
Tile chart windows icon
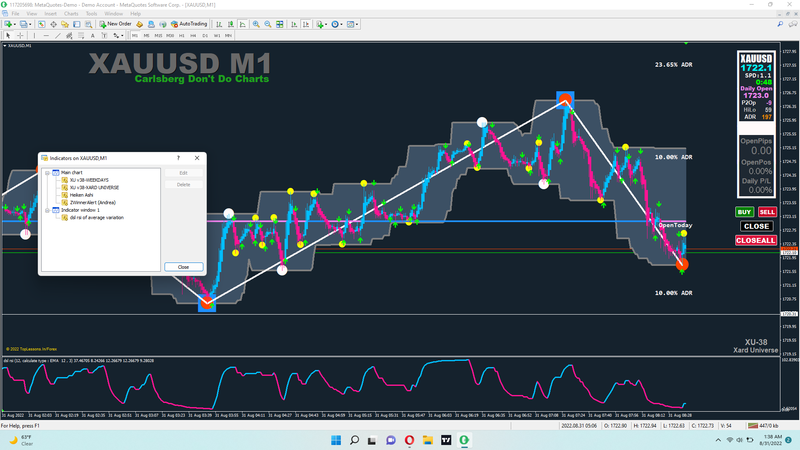pyautogui.click(x=280, y=24)
